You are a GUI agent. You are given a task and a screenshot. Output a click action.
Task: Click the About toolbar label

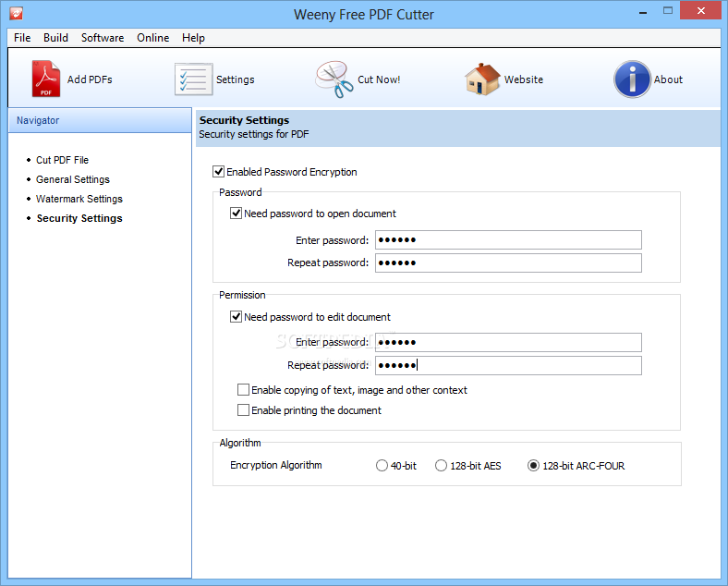668,79
